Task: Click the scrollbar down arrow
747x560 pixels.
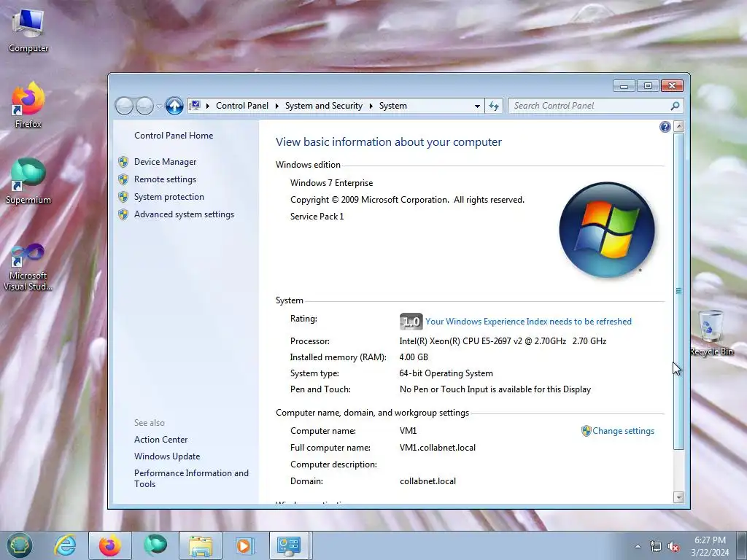Action: click(679, 497)
